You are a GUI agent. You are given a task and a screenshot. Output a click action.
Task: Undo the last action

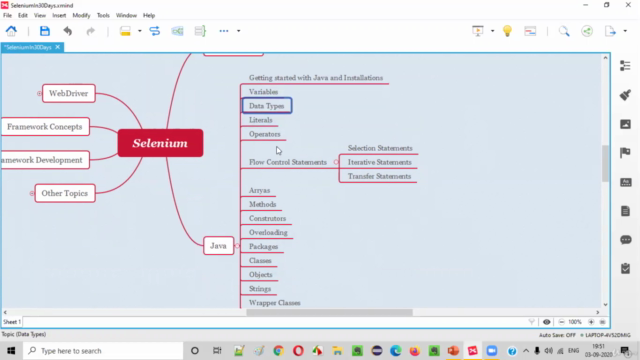click(x=68, y=31)
